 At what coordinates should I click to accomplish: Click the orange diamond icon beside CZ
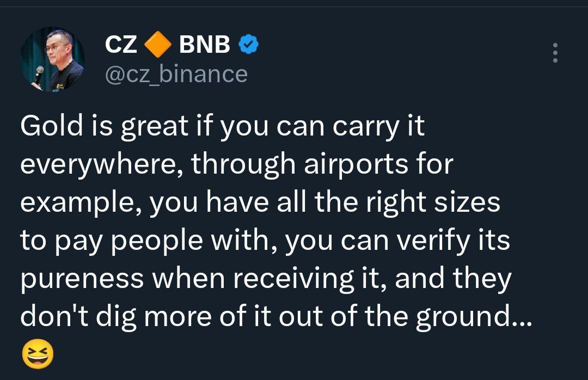[x=158, y=46]
